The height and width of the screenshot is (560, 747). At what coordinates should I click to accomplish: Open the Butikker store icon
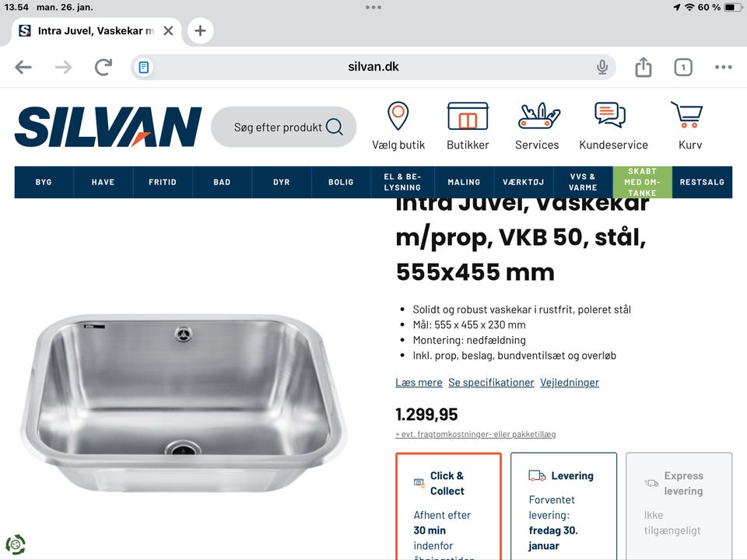[468, 116]
